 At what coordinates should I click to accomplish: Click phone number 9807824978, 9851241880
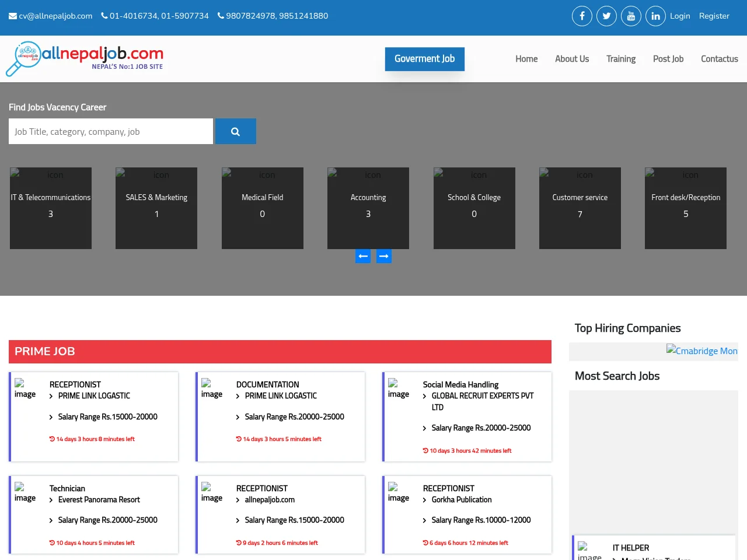(x=273, y=16)
